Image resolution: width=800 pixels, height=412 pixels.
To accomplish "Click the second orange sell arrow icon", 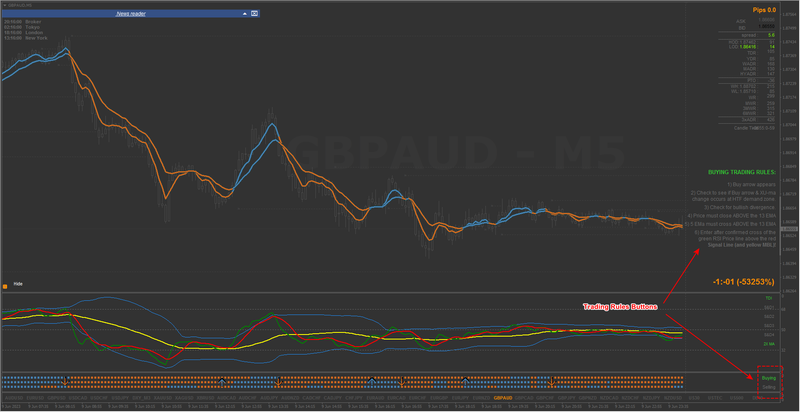I will pos(278,381).
